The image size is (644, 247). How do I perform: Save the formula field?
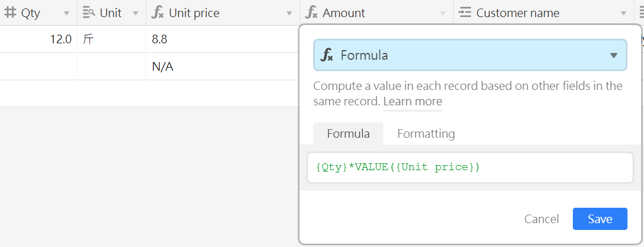(x=600, y=219)
